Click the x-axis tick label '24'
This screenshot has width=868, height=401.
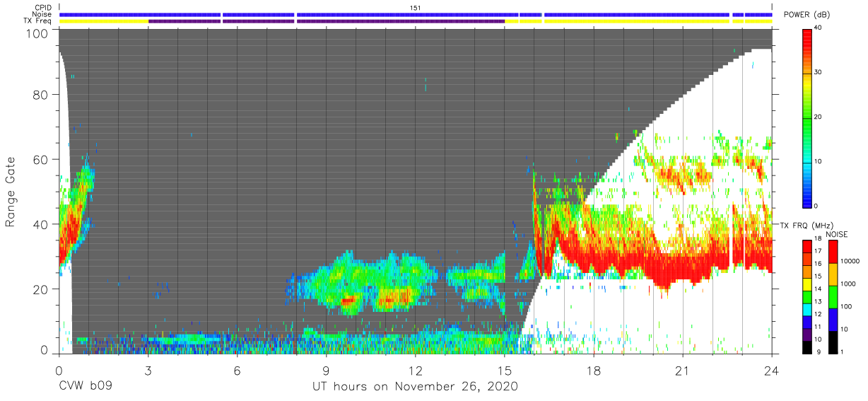[771, 371]
